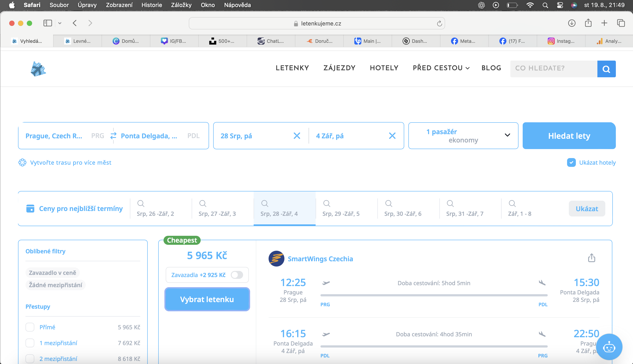Show the Safari sidebar

coord(47,23)
